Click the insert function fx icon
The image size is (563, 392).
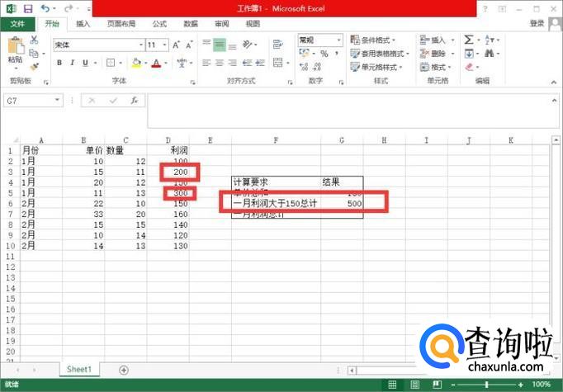click(x=135, y=101)
